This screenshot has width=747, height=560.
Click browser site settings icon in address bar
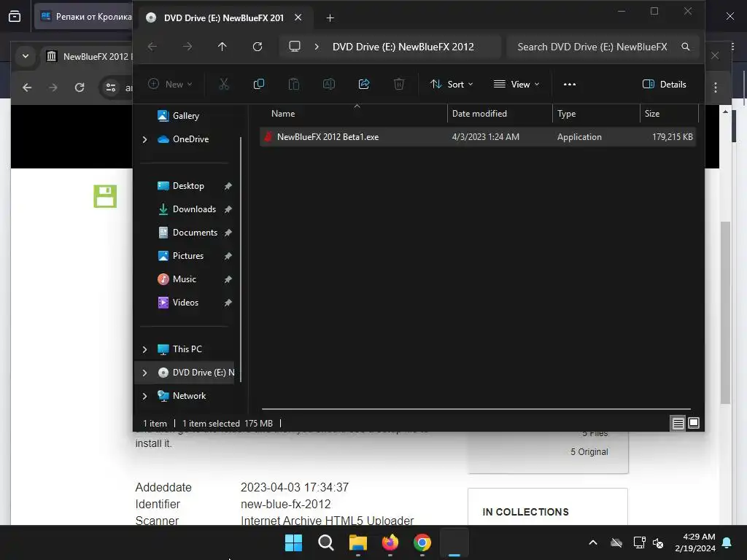(x=111, y=87)
